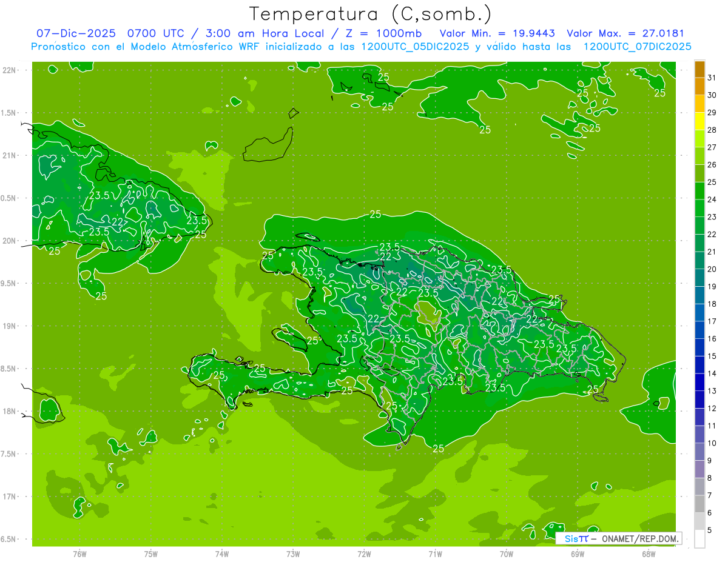Click the 72W longitude axis label
Screen dimensions: 728x562
pyautogui.click(x=364, y=554)
